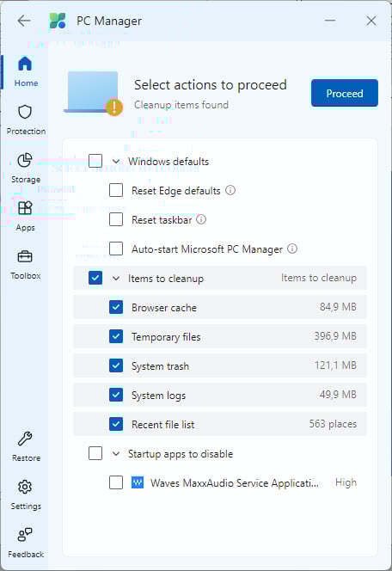
Task: Uncheck the Items to cleanup group checkbox
Action: point(95,278)
